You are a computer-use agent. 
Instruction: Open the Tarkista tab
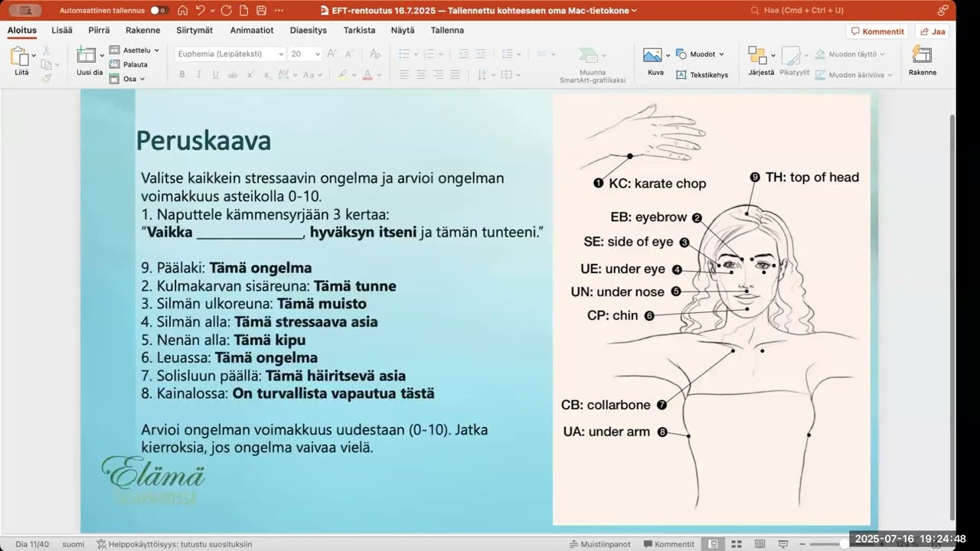click(360, 31)
